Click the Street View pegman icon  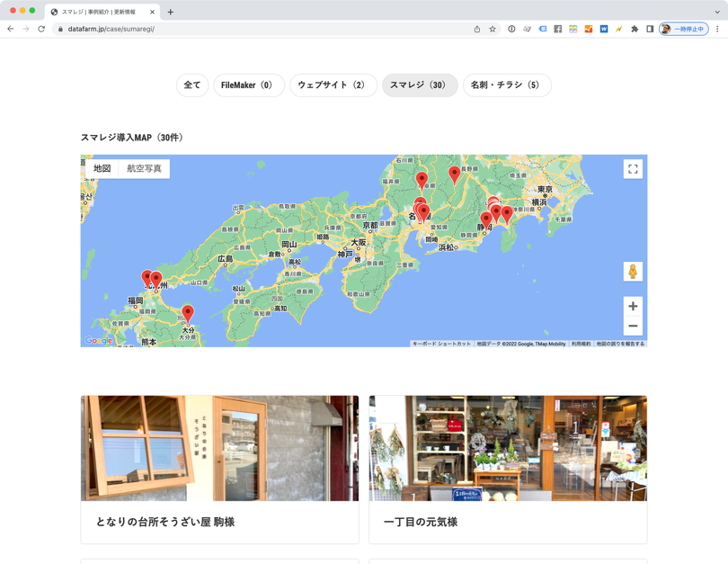coord(633,272)
